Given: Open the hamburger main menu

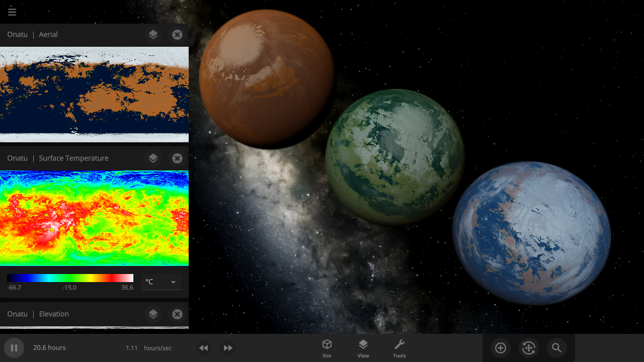Looking at the screenshot, I should click(12, 12).
